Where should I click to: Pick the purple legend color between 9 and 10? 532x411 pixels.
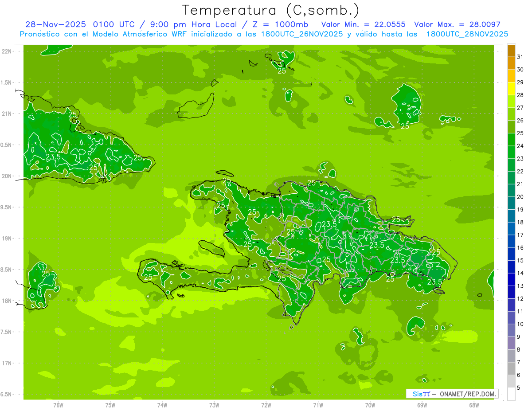point(511,330)
